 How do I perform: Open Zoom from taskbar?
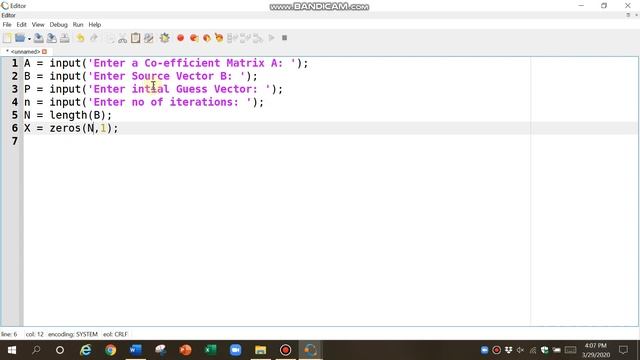[236, 350]
